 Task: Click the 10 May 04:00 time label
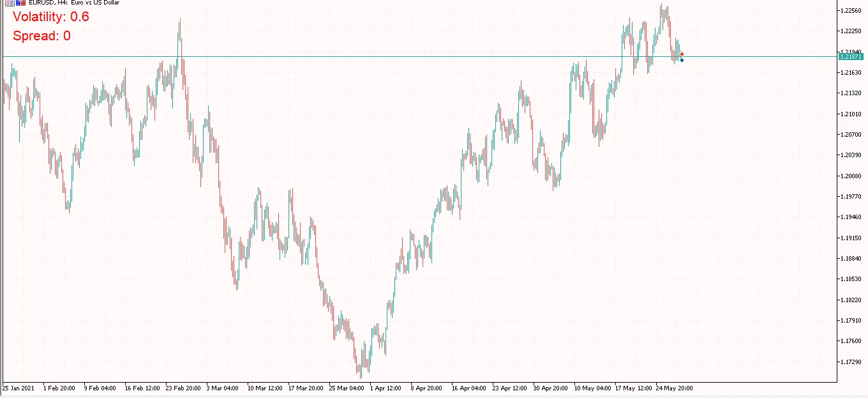pyautogui.click(x=592, y=388)
